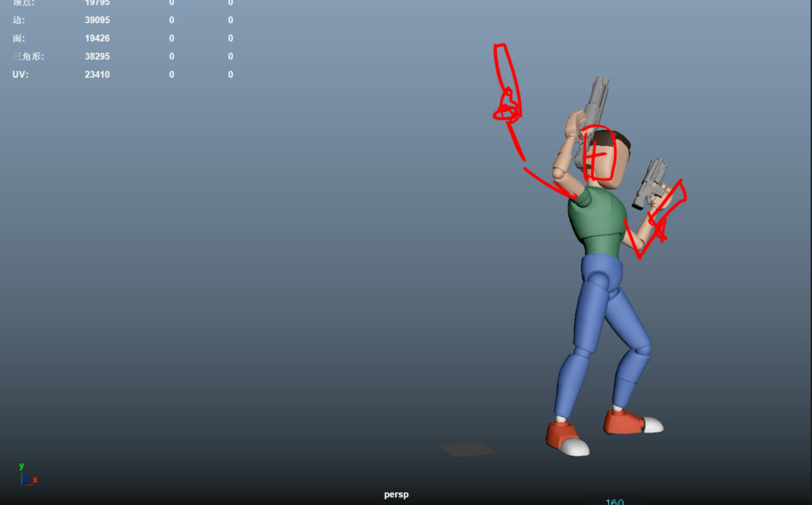The image size is (812, 505).
Task: Select the front red shoe with white toe
Action: (x=568, y=438)
